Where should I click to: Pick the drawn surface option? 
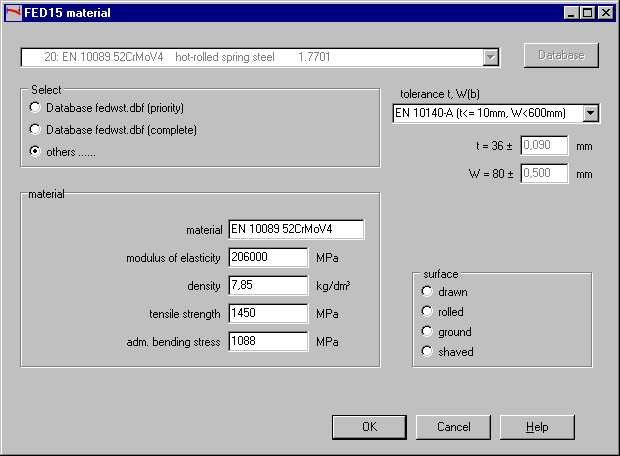tap(428, 292)
